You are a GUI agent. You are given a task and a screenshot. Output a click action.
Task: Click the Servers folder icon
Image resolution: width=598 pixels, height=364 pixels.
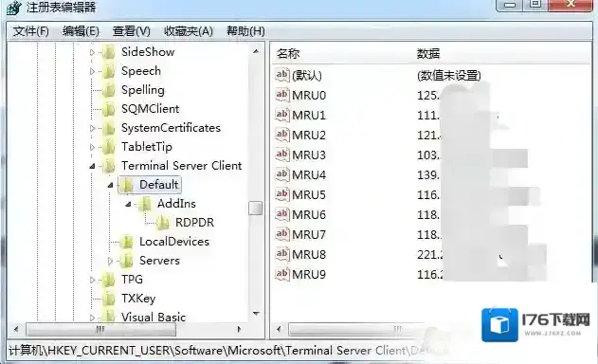(127, 261)
